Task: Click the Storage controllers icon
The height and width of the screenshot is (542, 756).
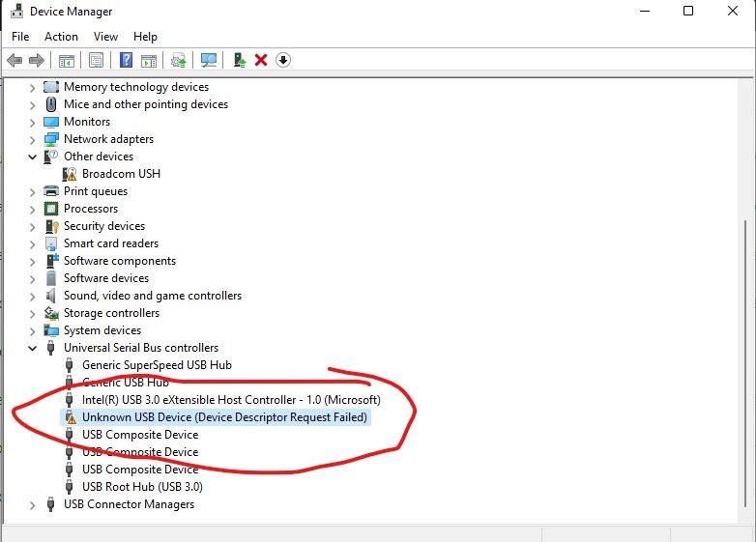Action: coord(51,313)
